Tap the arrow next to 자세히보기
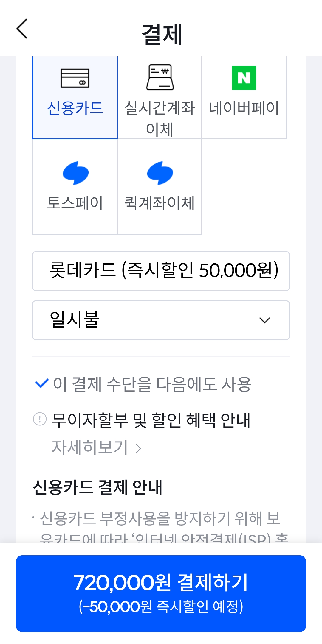 pyautogui.click(x=138, y=448)
